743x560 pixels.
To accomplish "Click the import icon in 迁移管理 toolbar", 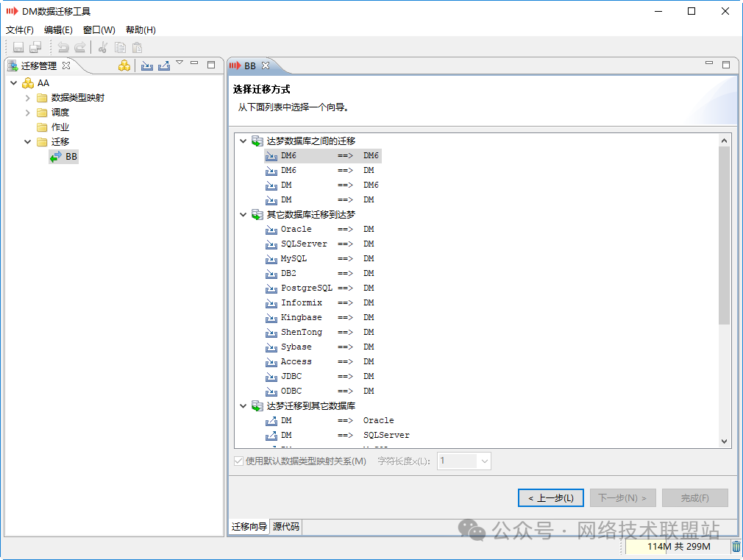I will [147, 66].
